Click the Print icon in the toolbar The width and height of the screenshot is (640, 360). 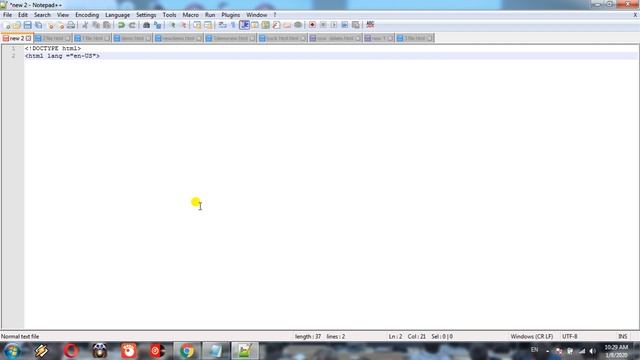71,25
